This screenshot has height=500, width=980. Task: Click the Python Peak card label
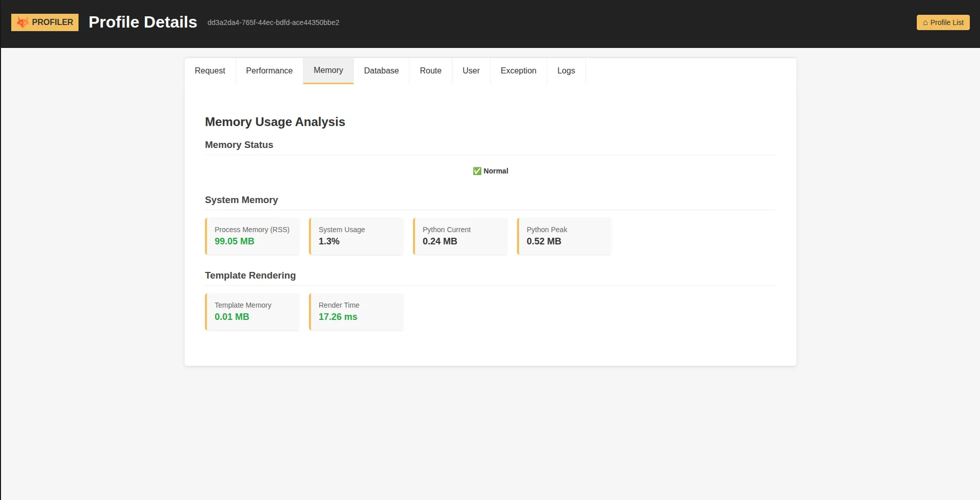(547, 230)
